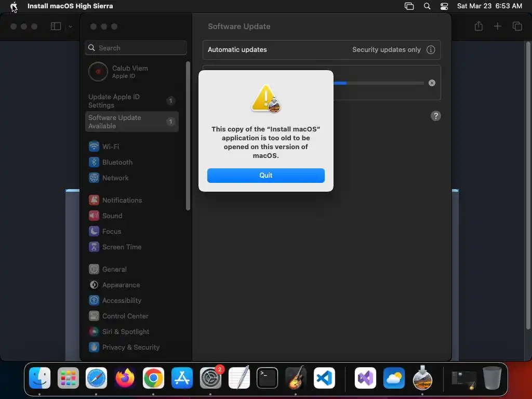
Task: Click the date and time in menu bar
Action: point(489,6)
